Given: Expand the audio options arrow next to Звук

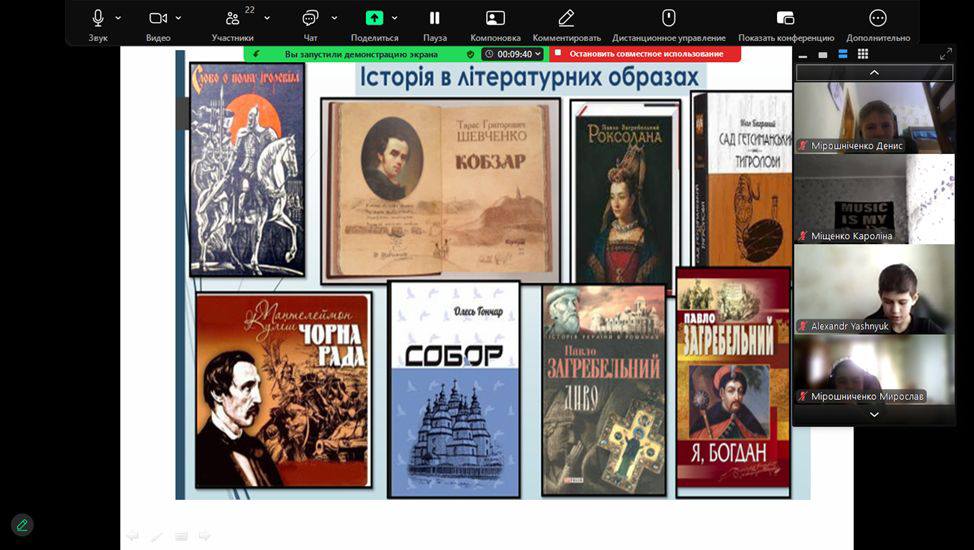Looking at the screenshot, I should [x=118, y=18].
